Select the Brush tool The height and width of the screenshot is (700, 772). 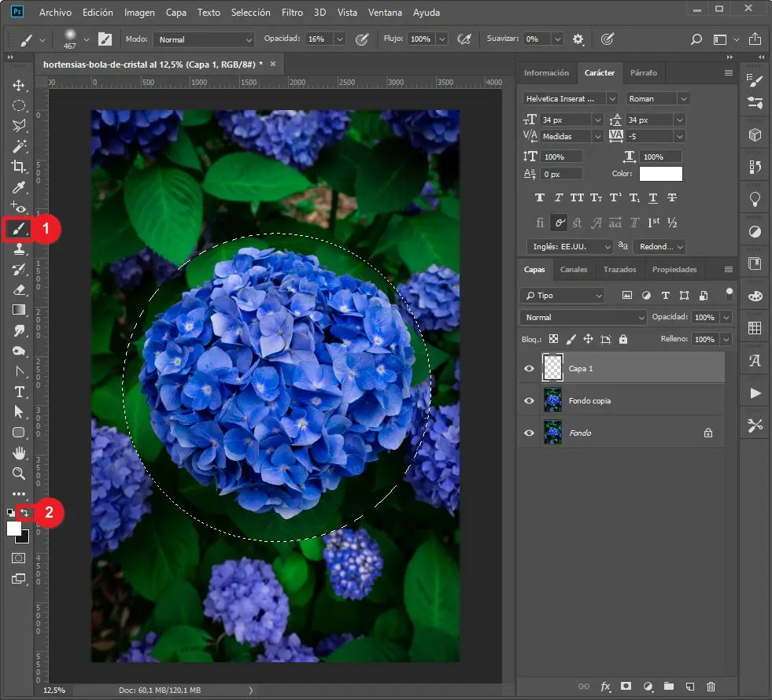19,229
